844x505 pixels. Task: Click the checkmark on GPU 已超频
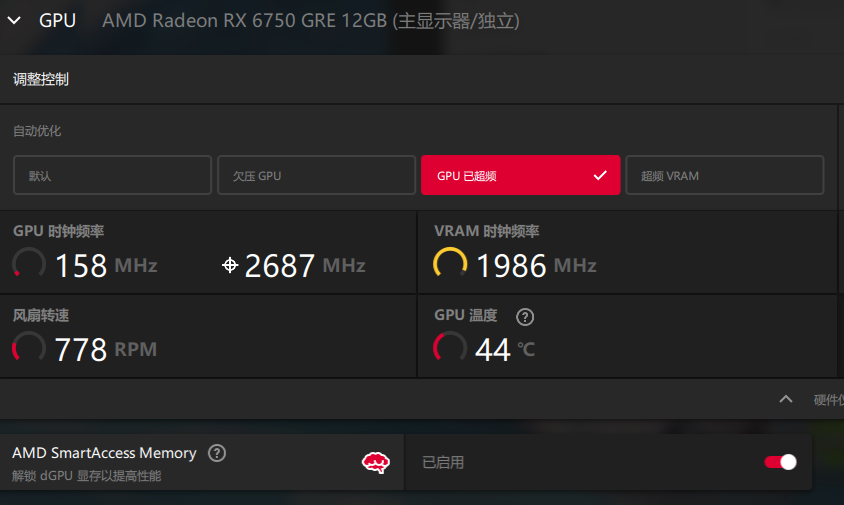(x=600, y=176)
